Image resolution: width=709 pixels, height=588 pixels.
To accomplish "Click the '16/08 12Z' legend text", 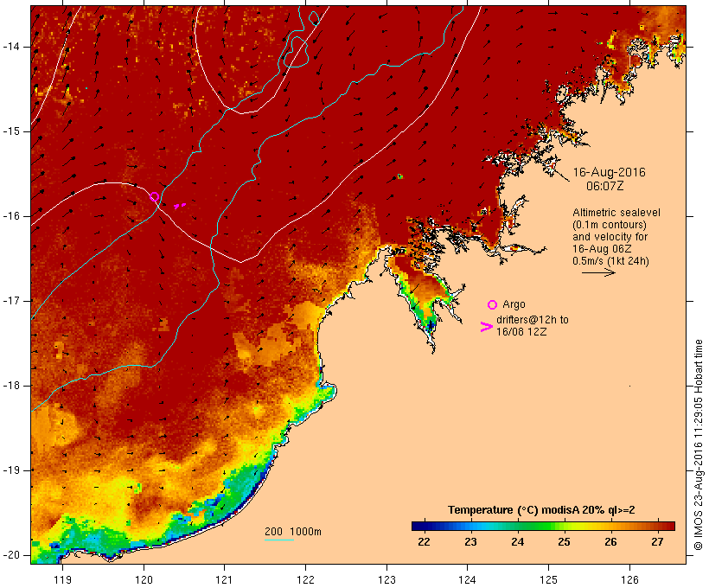I will (x=521, y=331).
